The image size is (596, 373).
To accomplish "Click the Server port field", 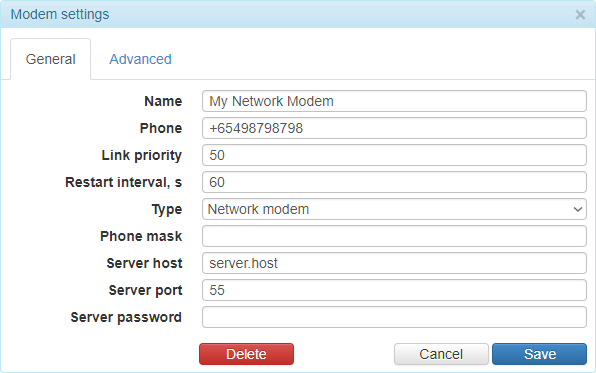I will pyautogui.click(x=394, y=290).
